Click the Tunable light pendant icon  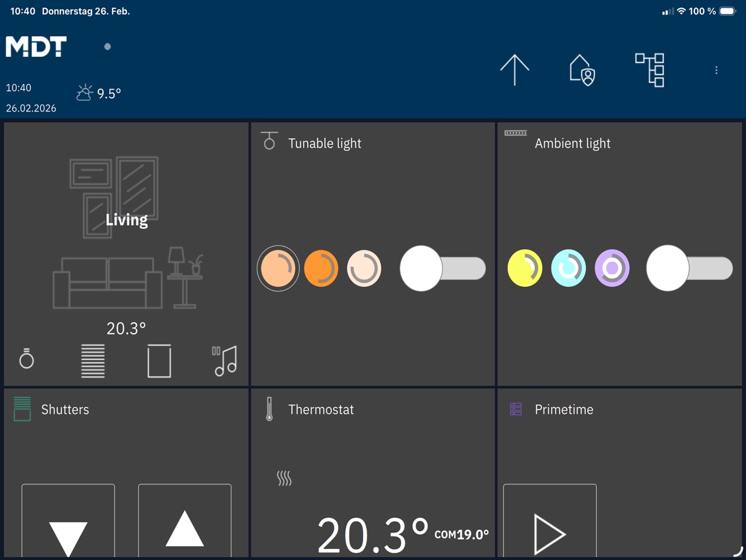(x=269, y=141)
